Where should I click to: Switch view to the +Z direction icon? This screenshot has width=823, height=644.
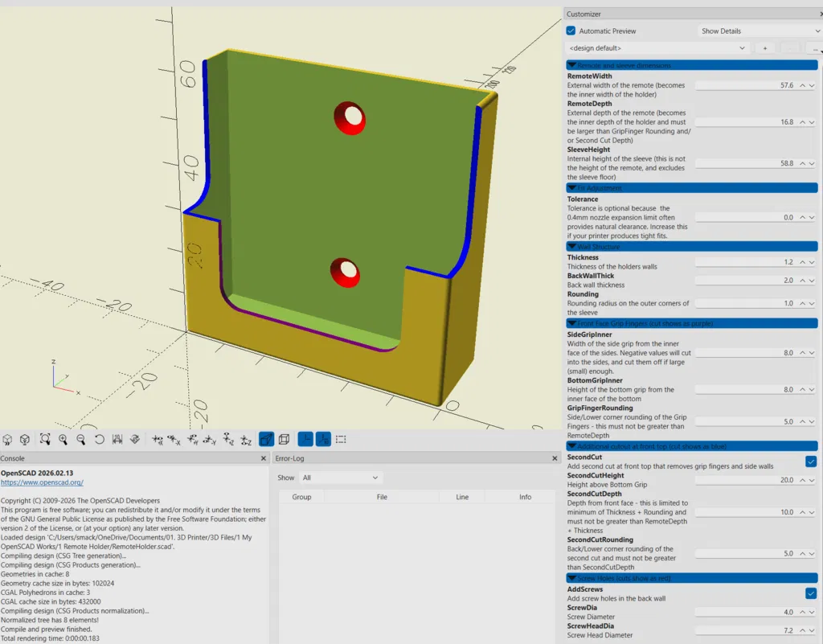click(228, 439)
